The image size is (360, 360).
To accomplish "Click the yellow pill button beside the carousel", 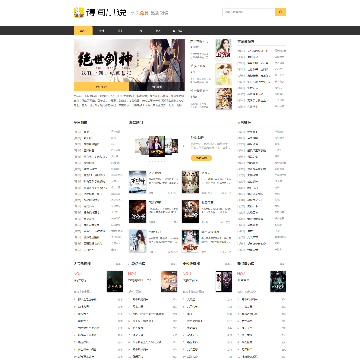I will [x=201, y=158].
